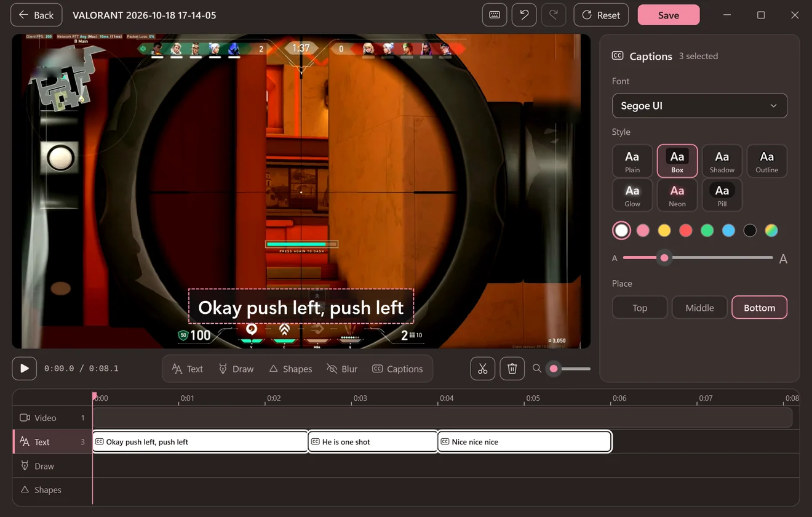The image size is (812, 517).
Task: Delete the selection with the trash icon
Action: coord(512,369)
